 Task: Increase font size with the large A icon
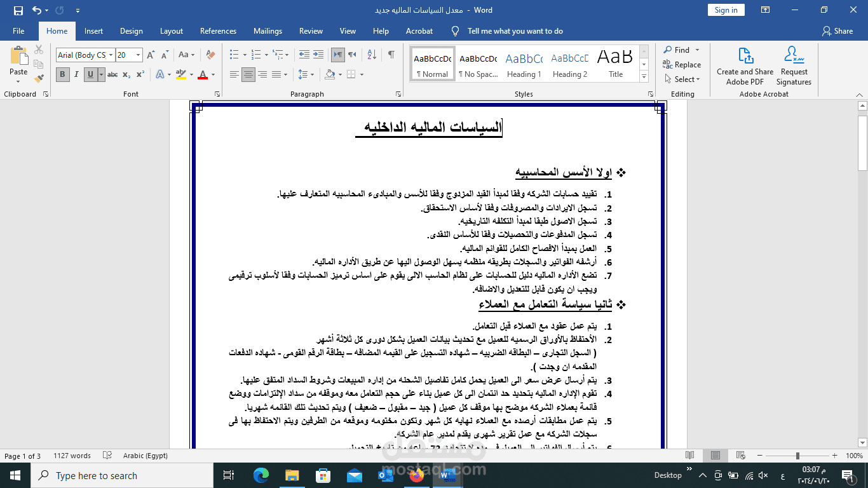[151, 55]
